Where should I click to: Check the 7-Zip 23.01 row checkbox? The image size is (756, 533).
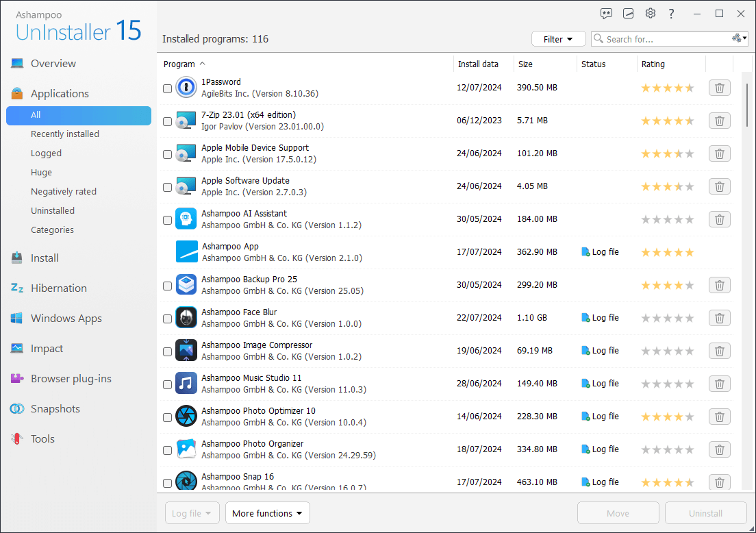click(167, 121)
